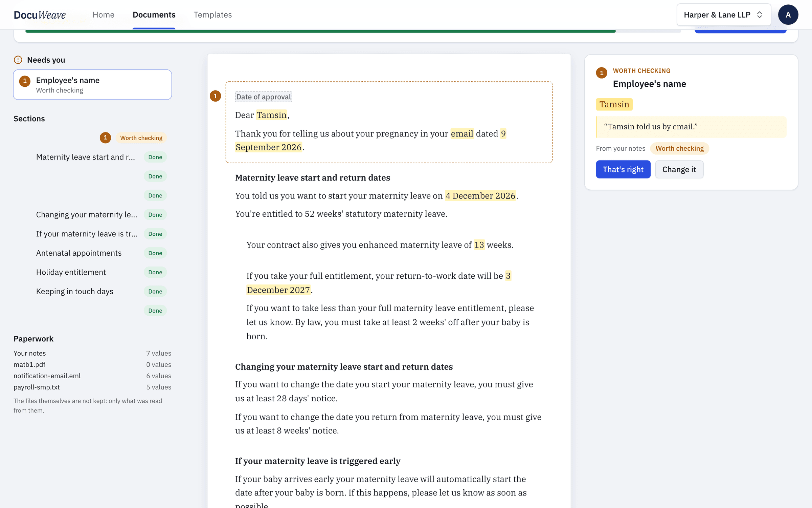812x508 pixels.
Task: Click payroll-smp.txt in Paperwork
Action: (x=92, y=387)
